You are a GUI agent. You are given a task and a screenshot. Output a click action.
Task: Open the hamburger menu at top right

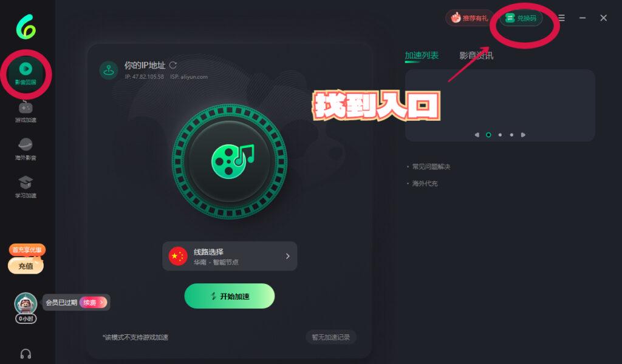point(561,18)
